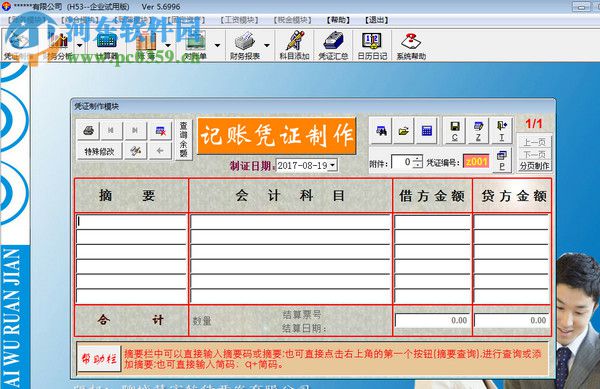The width and height of the screenshot is (600, 389).
Task: Click the 合计 label cell
Action: pyautogui.click(x=131, y=320)
